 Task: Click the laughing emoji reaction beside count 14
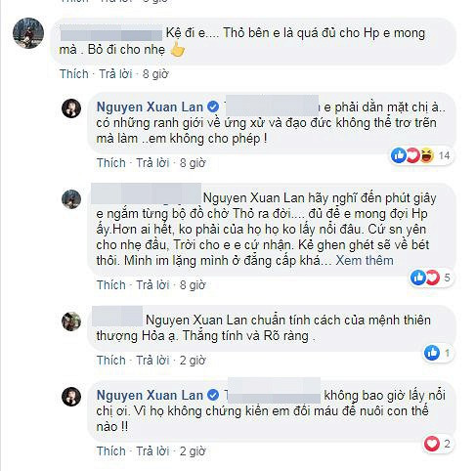click(x=426, y=155)
